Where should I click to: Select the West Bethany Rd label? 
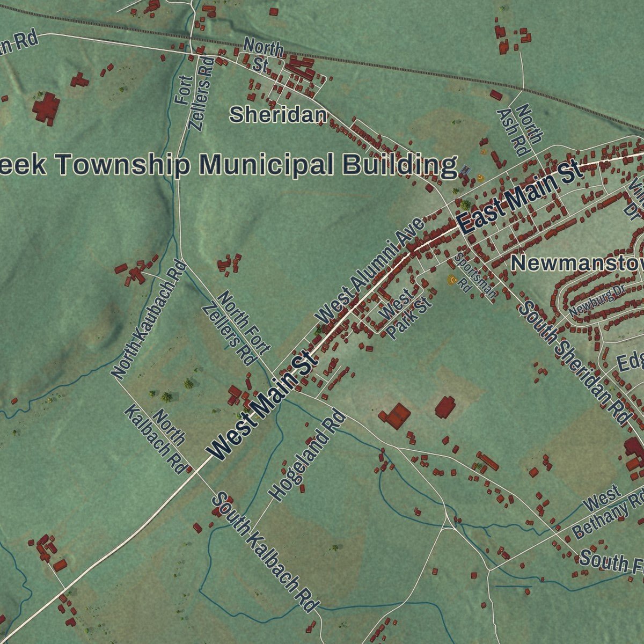607,511
